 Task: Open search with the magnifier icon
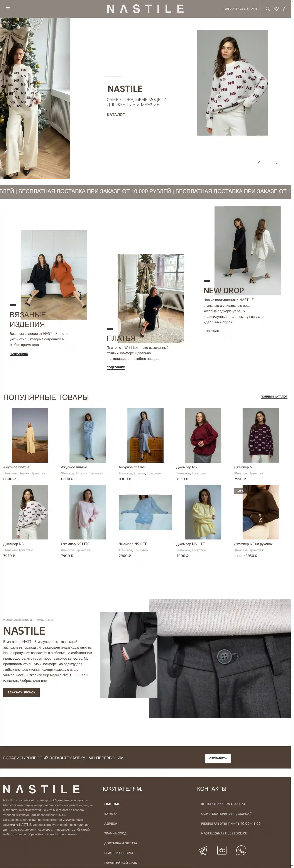268,9
